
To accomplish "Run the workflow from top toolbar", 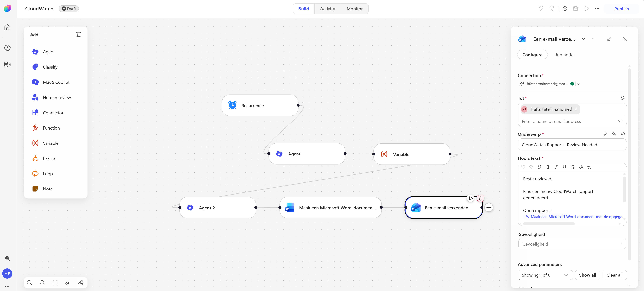I will 587,9.
